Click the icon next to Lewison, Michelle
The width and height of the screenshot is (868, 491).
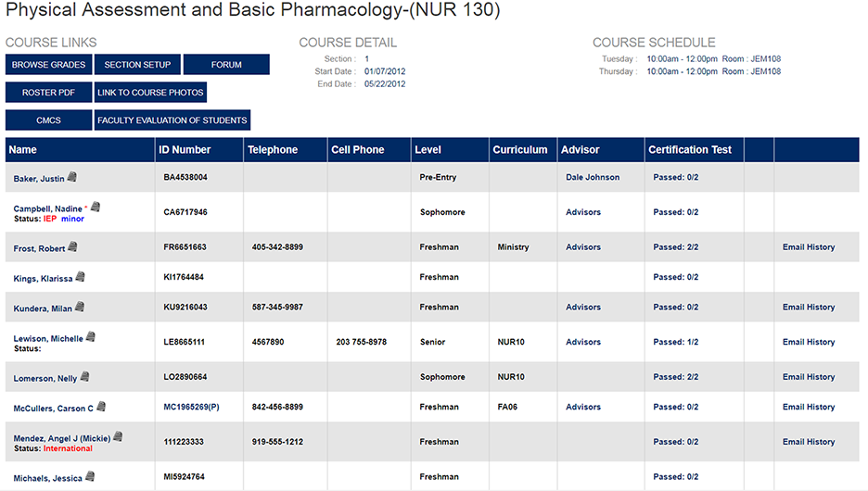90,337
